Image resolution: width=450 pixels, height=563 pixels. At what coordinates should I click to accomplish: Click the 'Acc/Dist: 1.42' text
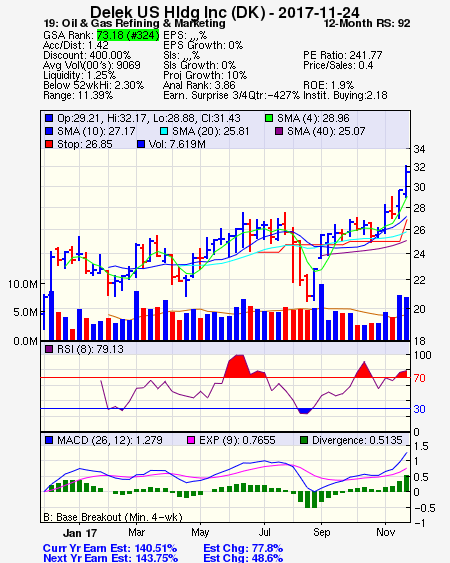click(x=75, y=45)
